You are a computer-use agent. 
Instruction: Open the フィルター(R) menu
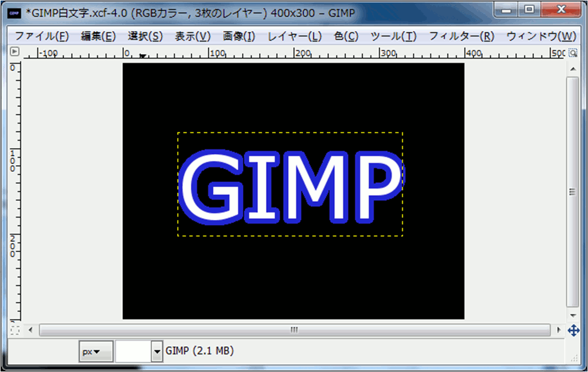pos(461,37)
